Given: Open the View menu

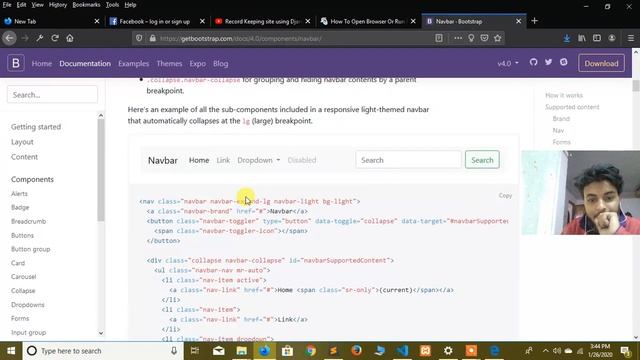Looking at the screenshot, I should 37,5.
